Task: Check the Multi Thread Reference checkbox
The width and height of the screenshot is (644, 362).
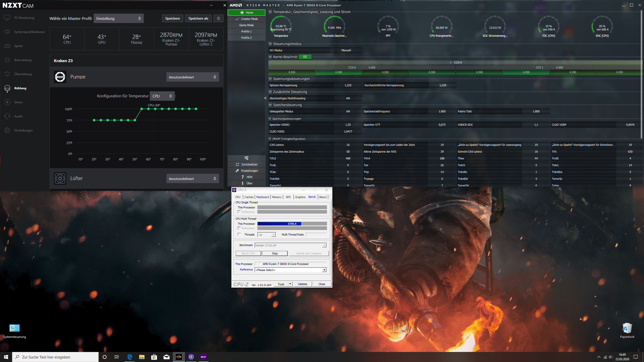Action: click(x=239, y=228)
